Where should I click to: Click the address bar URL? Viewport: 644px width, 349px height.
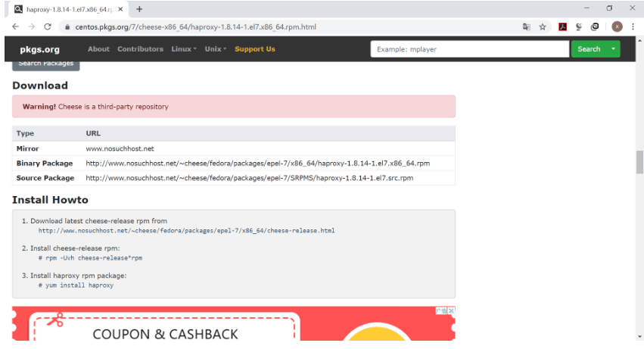click(195, 27)
